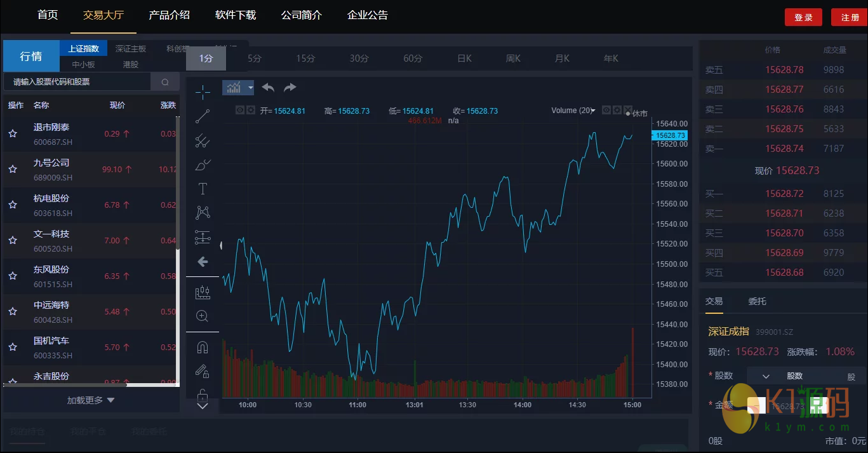
Task: Click the redo arrow above chart
Action: (x=290, y=88)
